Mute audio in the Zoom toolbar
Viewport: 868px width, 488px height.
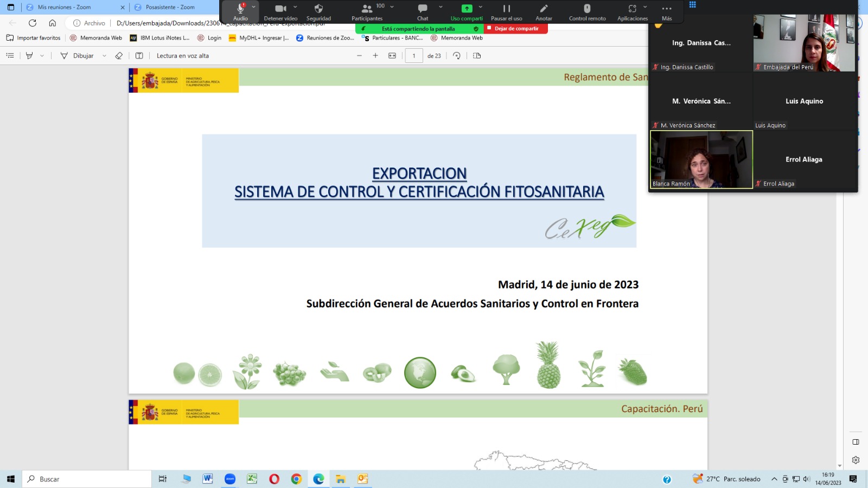click(240, 11)
